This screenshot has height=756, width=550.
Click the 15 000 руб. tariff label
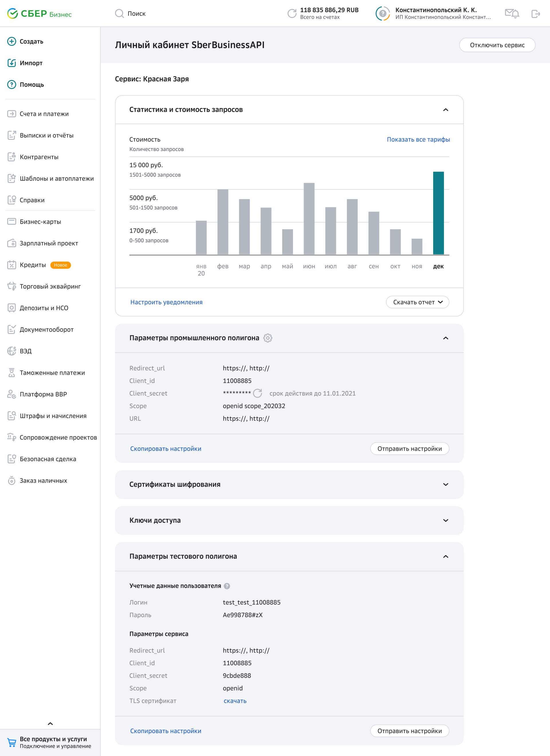[146, 165]
